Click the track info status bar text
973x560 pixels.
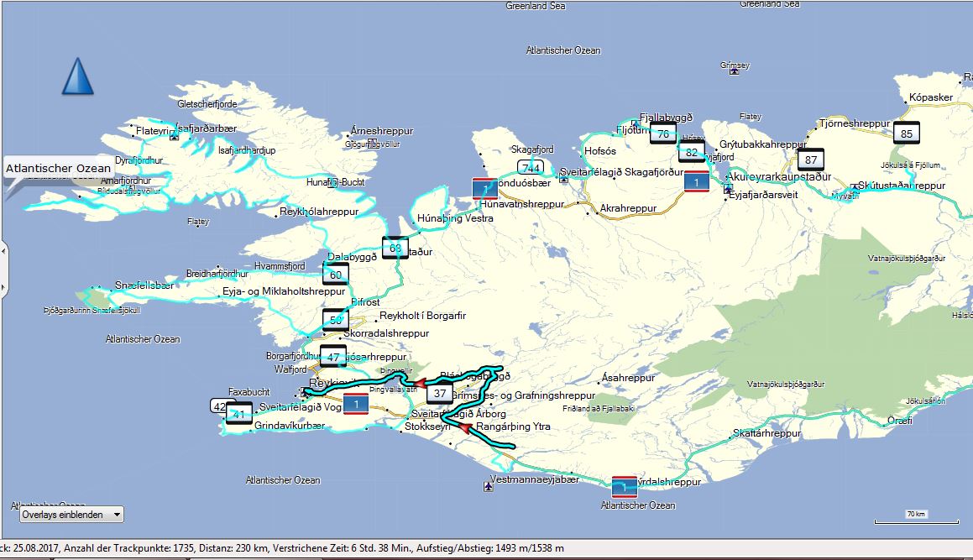point(282,548)
